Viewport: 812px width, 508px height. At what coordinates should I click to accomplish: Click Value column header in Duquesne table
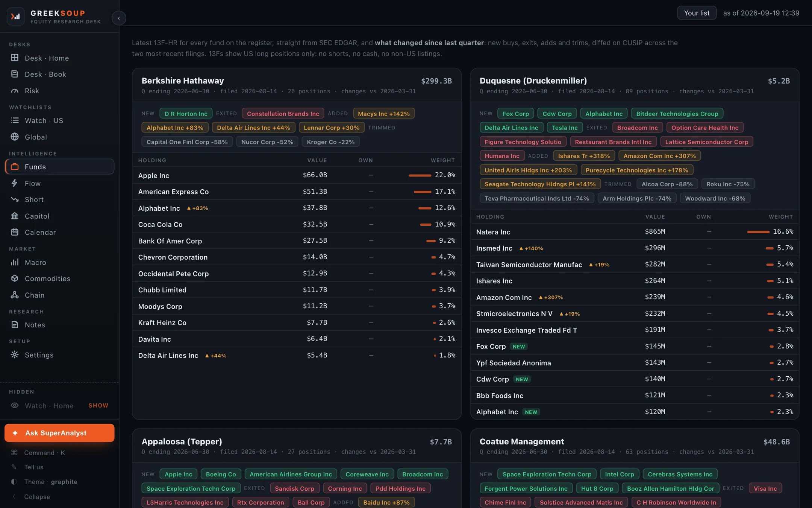655,217
